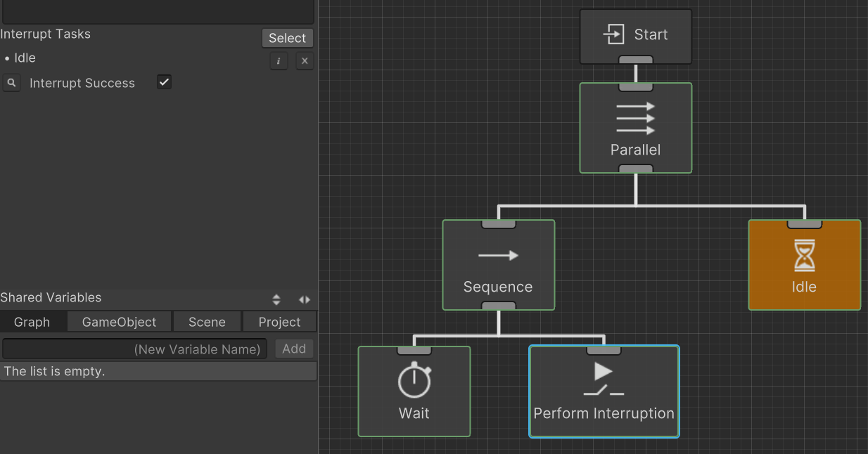Select the hourglass icon on the Idle node
Screen dimensions: 868x454
[804, 256]
